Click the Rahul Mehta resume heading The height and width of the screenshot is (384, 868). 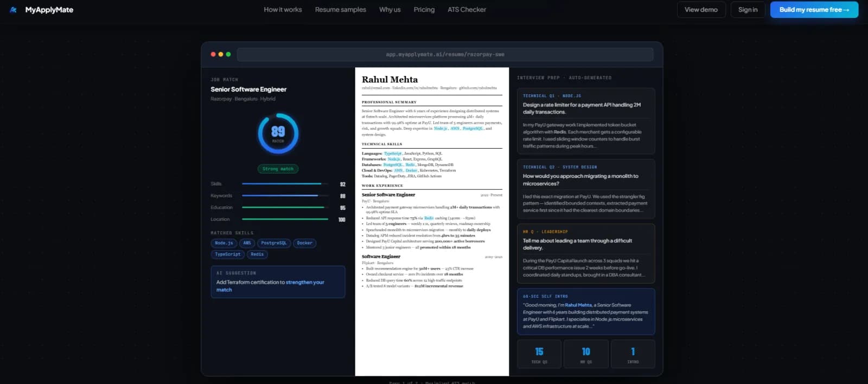[x=390, y=80]
